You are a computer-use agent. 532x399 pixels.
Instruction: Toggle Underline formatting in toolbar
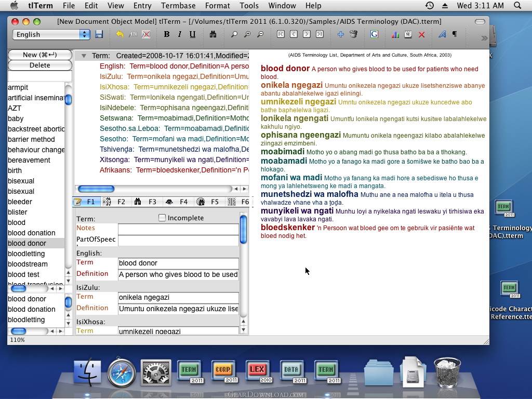(x=192, y=34)
